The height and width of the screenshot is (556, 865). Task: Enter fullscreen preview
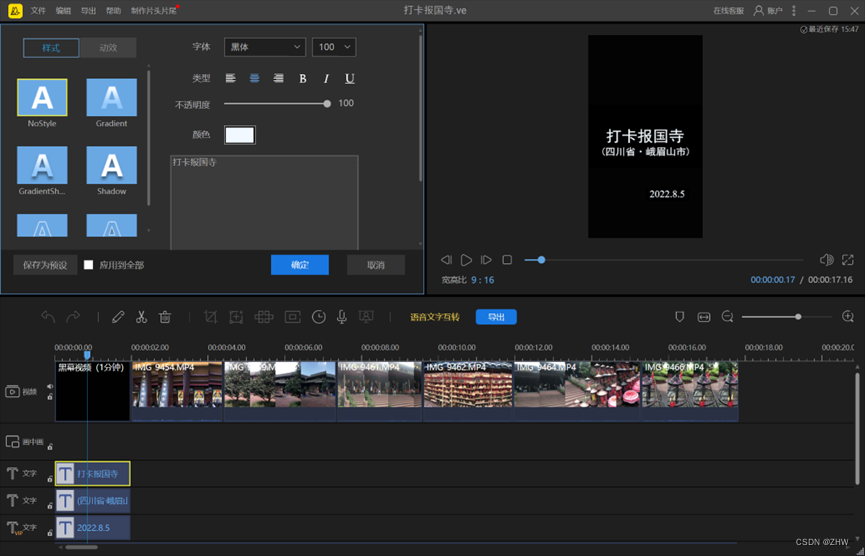click(847, 260)
